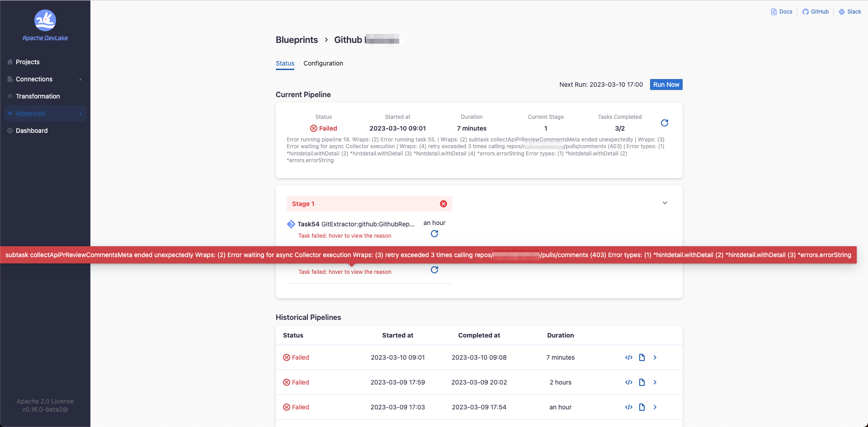Expand the Connections submenu arrow
Image resolution: width=868 pixels, height=427 pixels.
pos(80,80)
